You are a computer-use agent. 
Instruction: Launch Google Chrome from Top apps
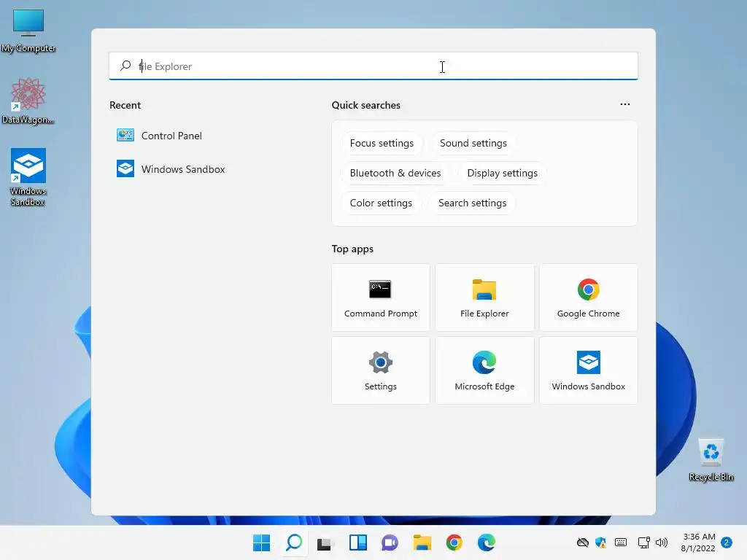click(x=589, y=297)
